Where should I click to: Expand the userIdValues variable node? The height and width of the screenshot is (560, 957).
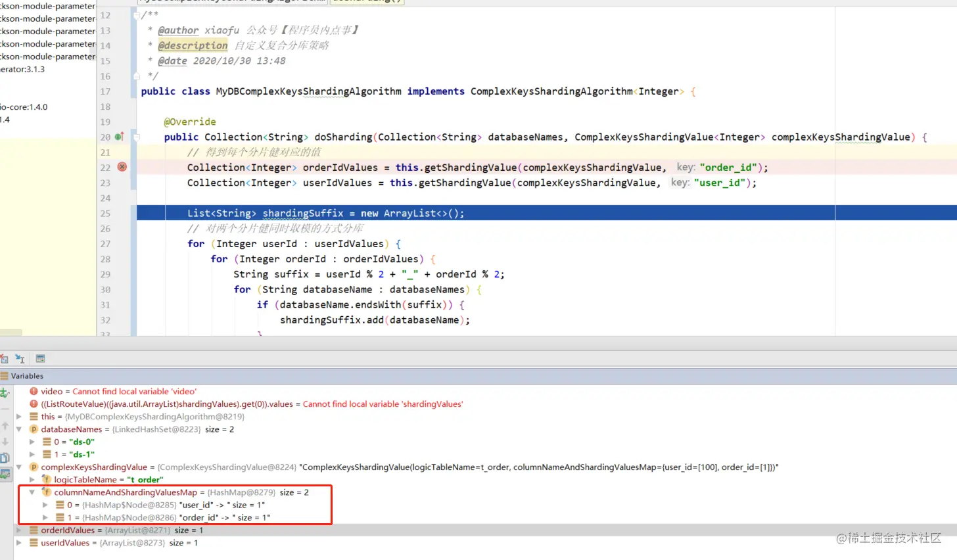pyautogui.click(x=19, y=543)
